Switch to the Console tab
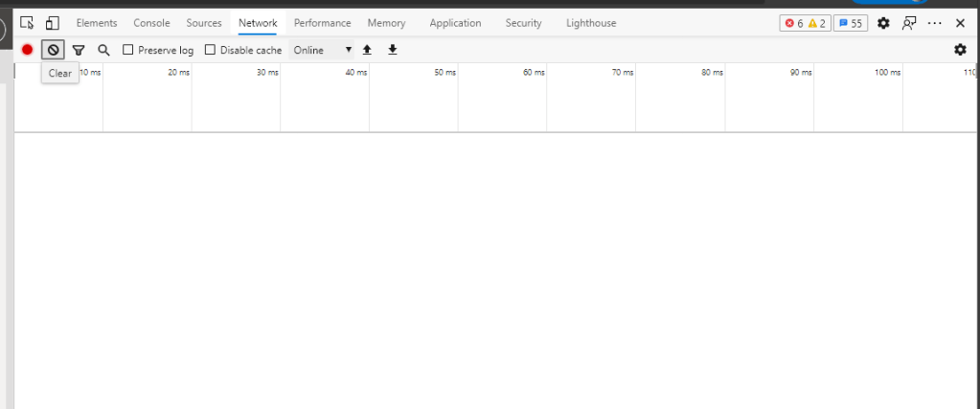 click(151, 23)
